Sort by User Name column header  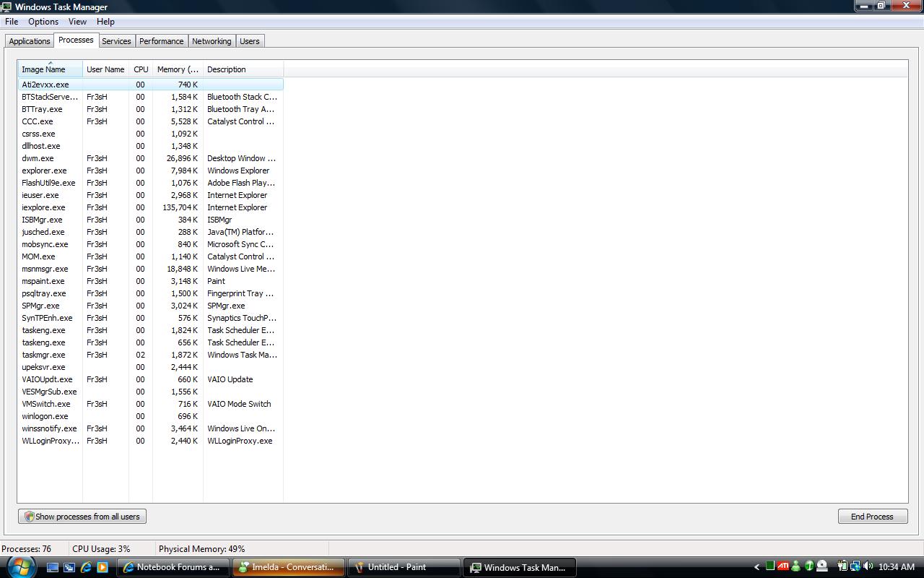point(105,69)
